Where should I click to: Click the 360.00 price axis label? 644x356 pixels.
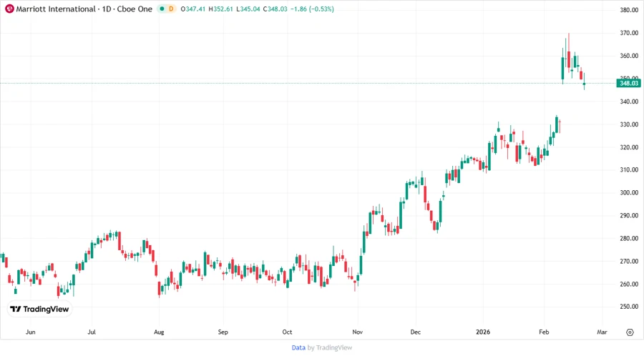[x=629, y=56]
